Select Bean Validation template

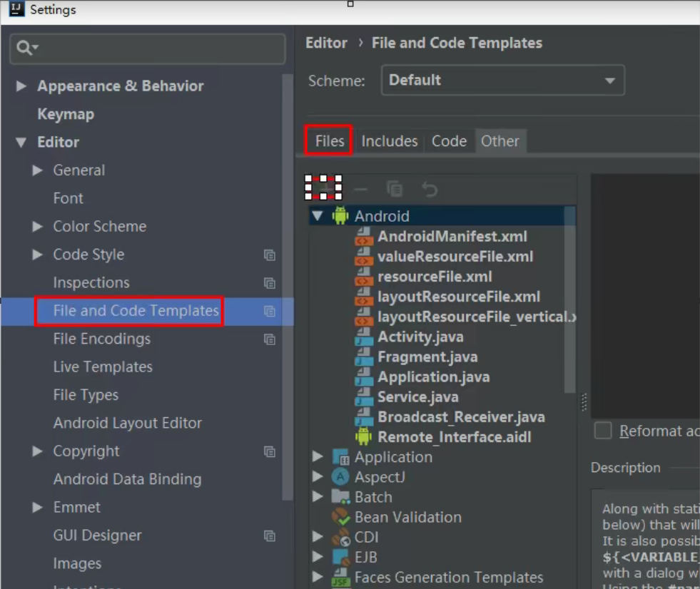(408, 517)
